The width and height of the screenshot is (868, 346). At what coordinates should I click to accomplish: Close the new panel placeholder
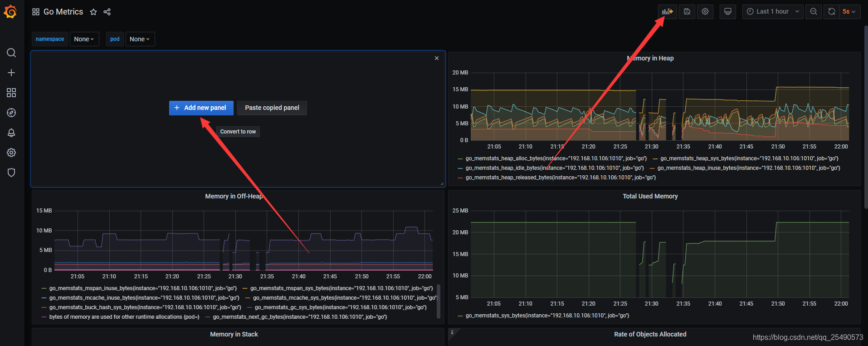437,58
